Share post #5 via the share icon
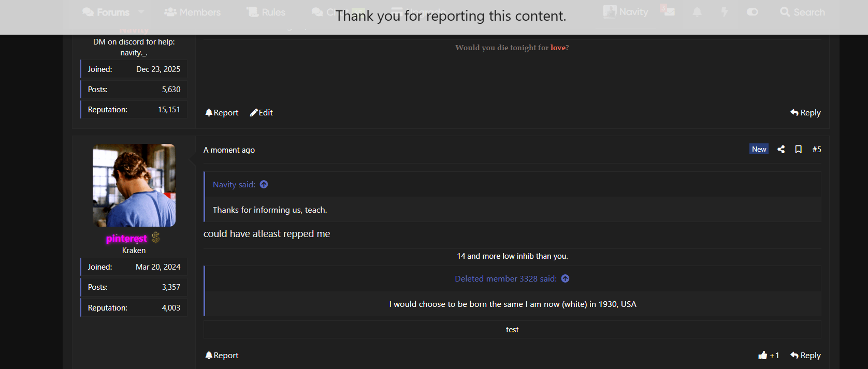Image resolution: width=868 pixels, height=369 pixels. (x=781, y=149)
